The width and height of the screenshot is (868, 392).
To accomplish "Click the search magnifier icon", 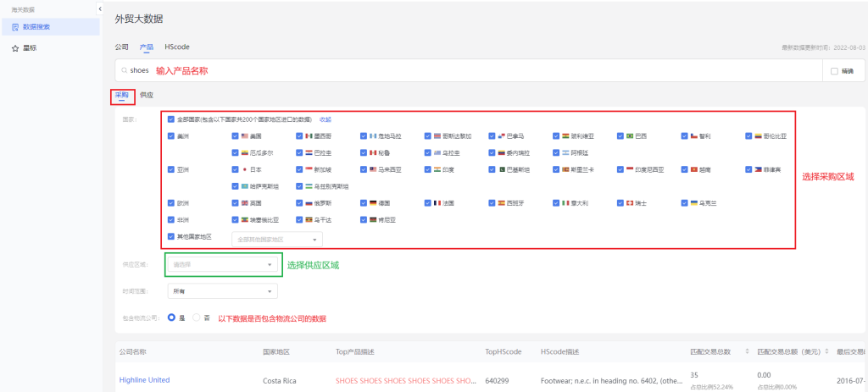I will 124,71.
